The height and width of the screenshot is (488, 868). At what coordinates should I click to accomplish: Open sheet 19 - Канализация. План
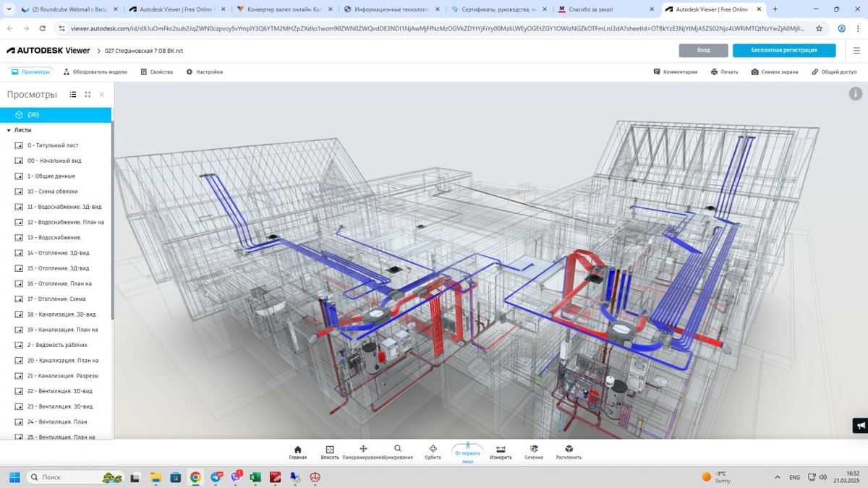63,330
